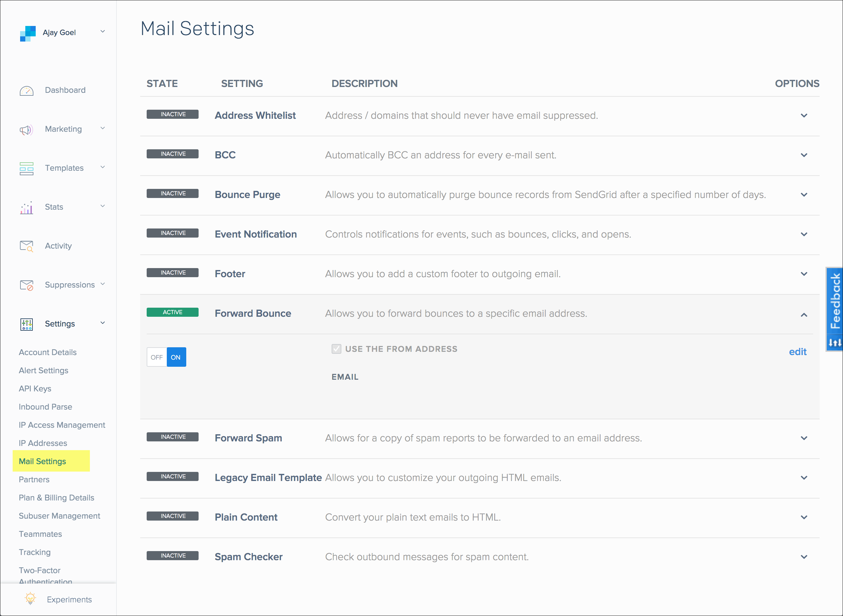843x616 pixels.
Task: Open Account Details in sidebar
Action: [x=47, y=352]
